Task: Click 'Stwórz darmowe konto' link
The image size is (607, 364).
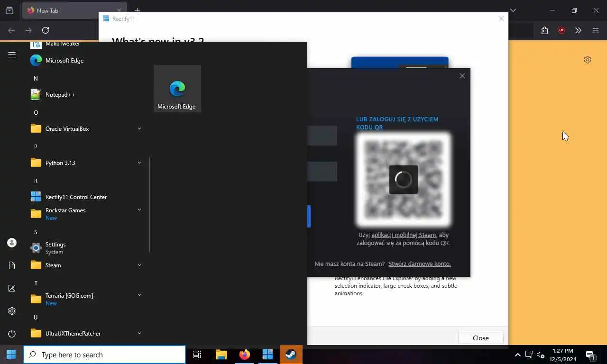Action: pos(420,264)
